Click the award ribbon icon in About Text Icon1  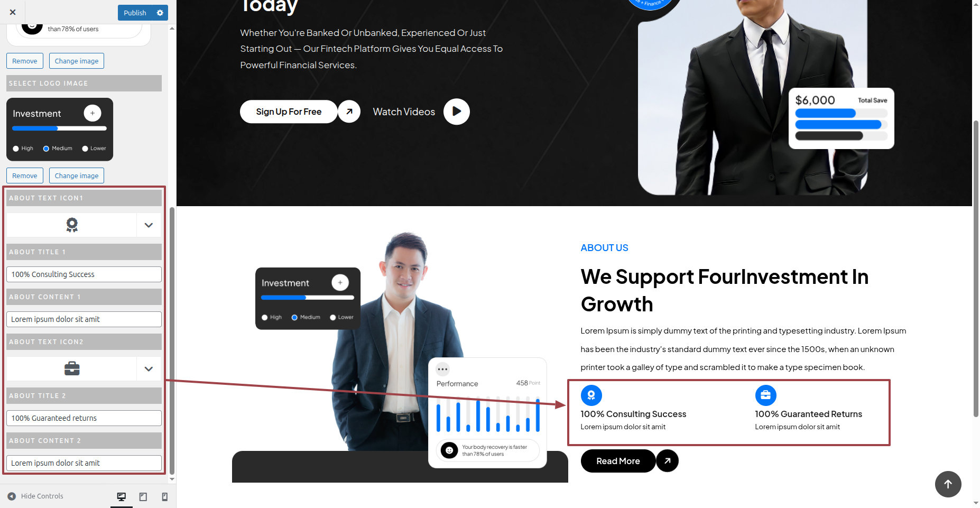(x=72, y=225)
